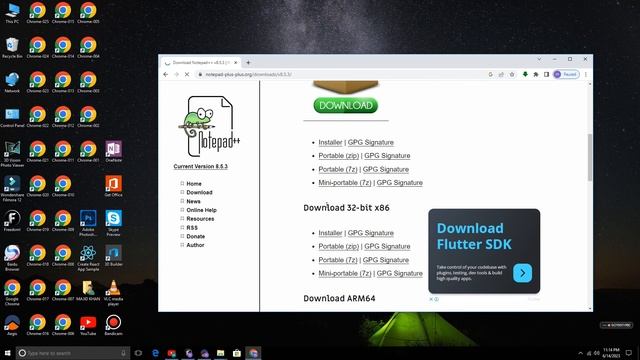Click the share page icon in address bar
Image resolution: width=640 pixels, height=360 pixels.
coord(501,74)
